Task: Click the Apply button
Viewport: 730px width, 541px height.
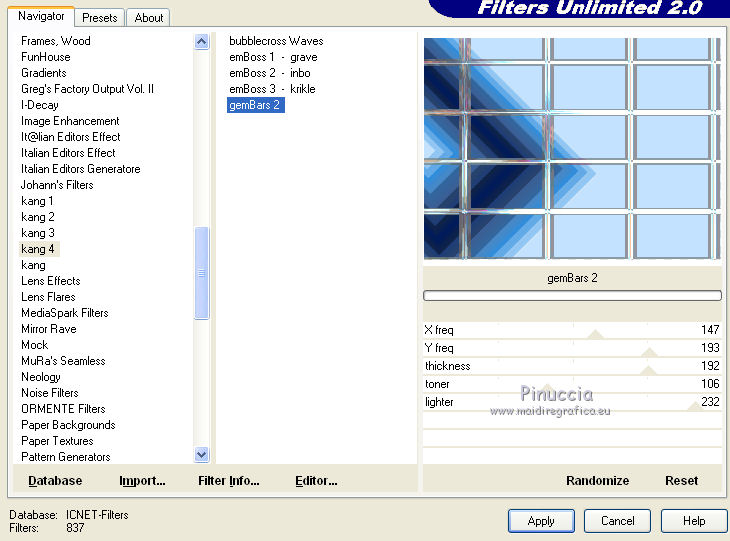Action: [x=541, y=521]
